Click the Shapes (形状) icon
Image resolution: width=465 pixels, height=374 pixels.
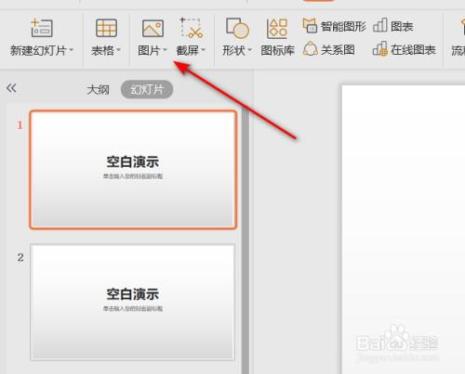237,28
